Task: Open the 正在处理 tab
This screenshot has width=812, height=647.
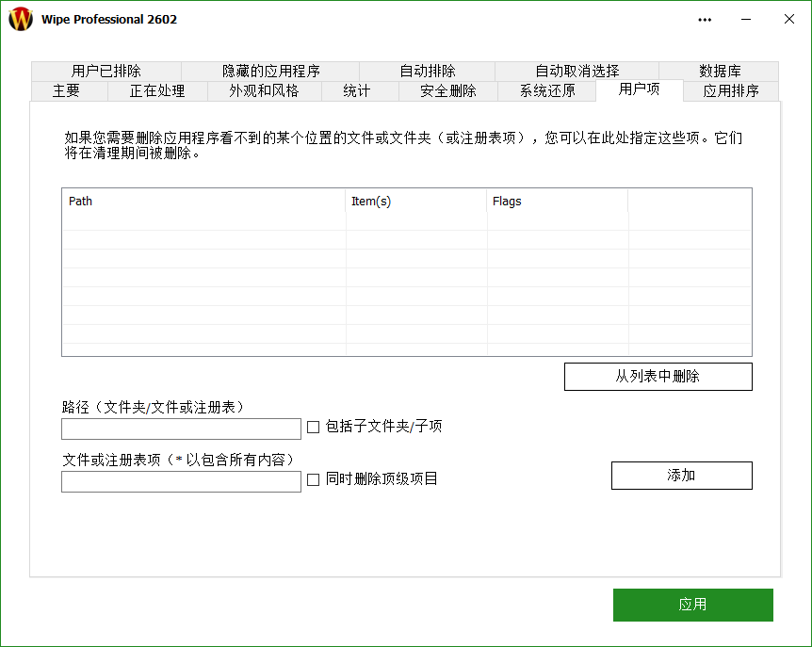Action: point(156,91)
